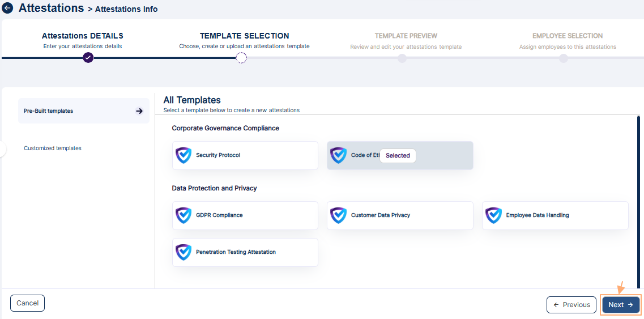Click the Security Protocol shield icon
Viewport: 644px width, 319px height.
click(x=184, y=155)
